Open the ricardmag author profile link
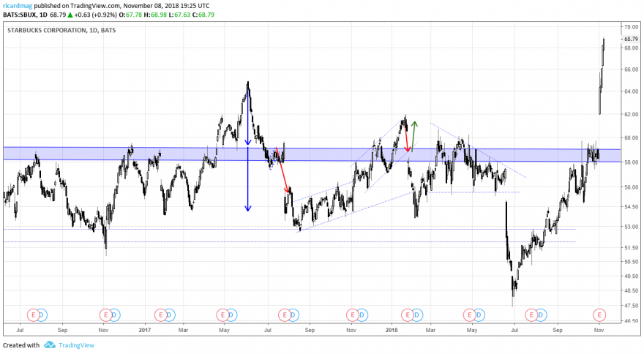 pos(18,6)
